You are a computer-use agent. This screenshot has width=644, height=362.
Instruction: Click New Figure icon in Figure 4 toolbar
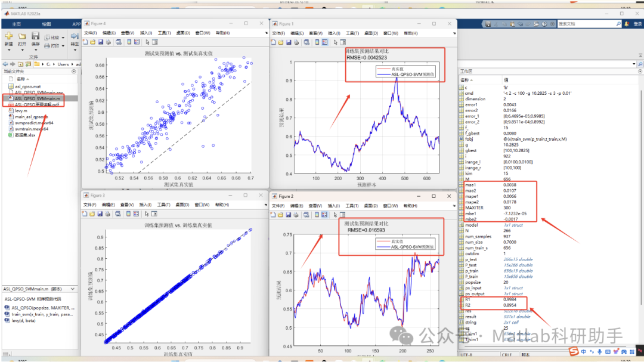coord(85,42)
